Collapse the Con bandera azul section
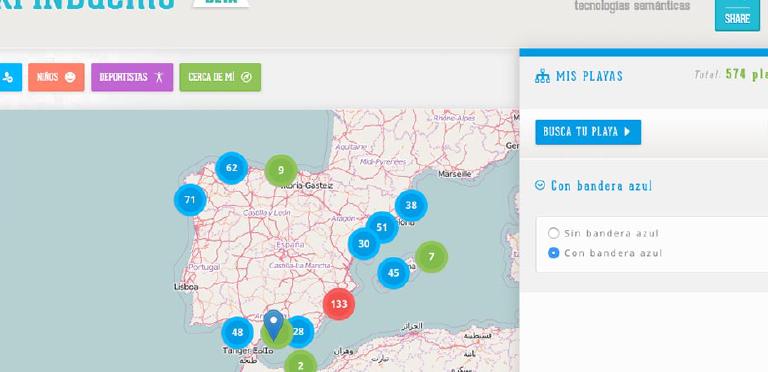This screenshot has height=372, width=768. coord(540,186)
